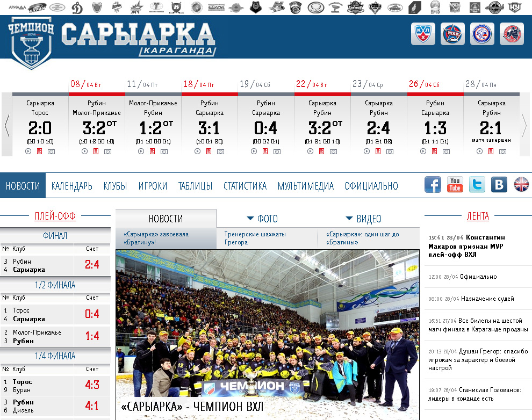Screen dimensions: 532x420
Task: Open the Буран club logo in the top strip
Action: pos(37,8)
